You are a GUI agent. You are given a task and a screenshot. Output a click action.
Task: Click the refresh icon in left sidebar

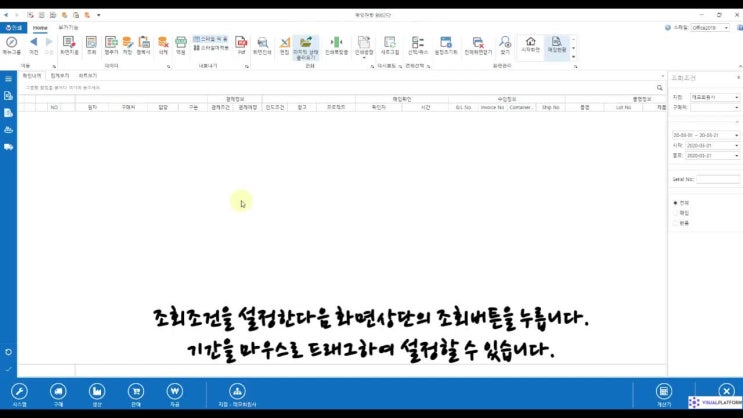(x=9, y=352)
